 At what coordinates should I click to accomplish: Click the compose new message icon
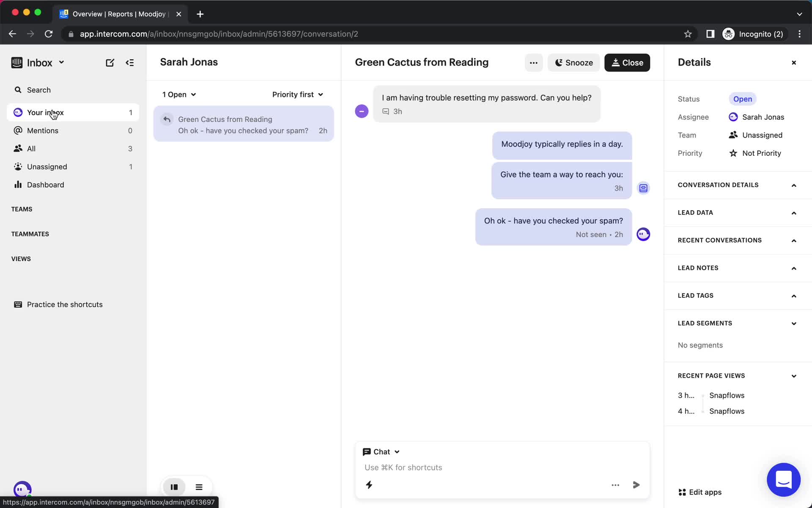[x=109, y=62]
